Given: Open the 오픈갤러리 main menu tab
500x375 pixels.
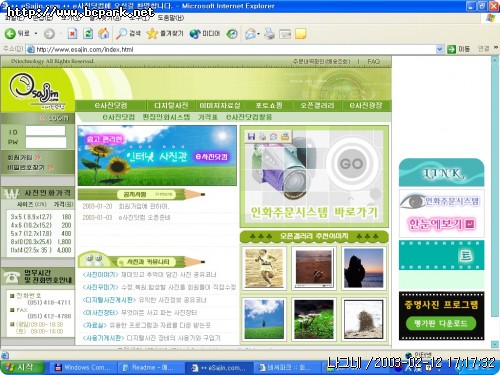Looking at the screenshot, I should point(317,106).
